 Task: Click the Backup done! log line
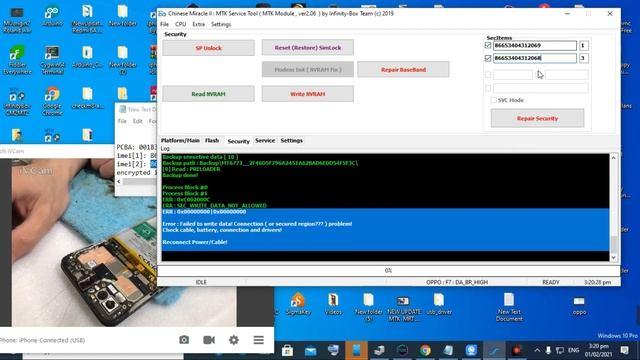[180, 175]
